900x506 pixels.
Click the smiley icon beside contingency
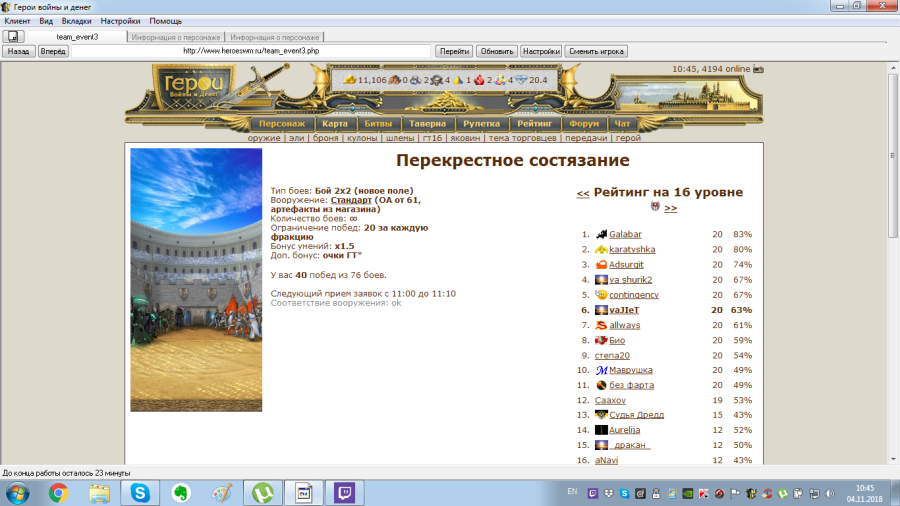tap(601, 295)
